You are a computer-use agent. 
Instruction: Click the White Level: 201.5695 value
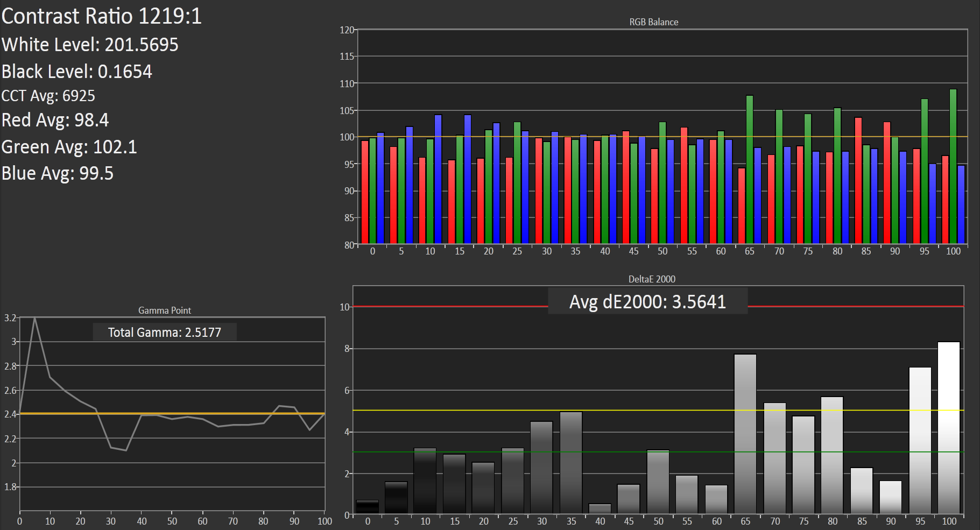tap(90, 44)
